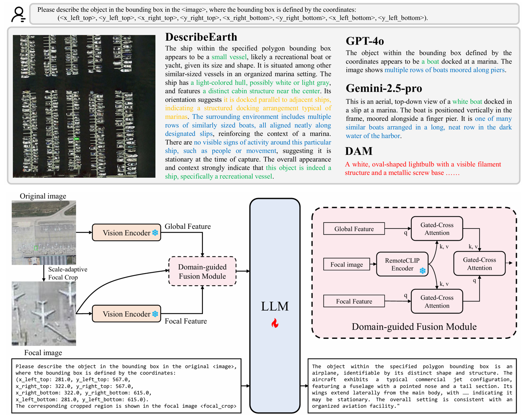Click the dashed Domain-guided Fusion Module box left of LLM
The width and height of the screenshot is (525, 420).
pos(202,271)
